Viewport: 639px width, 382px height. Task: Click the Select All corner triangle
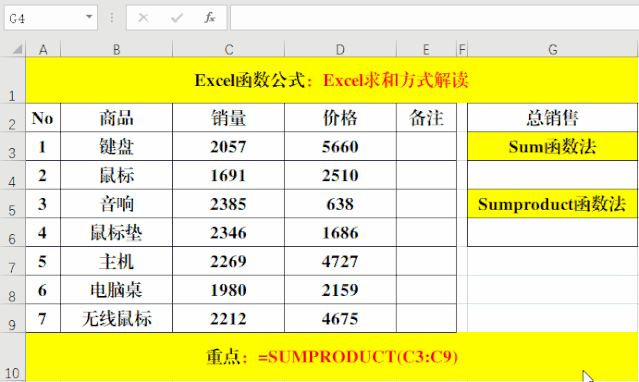pyautogui.click(x=16, y=49)
